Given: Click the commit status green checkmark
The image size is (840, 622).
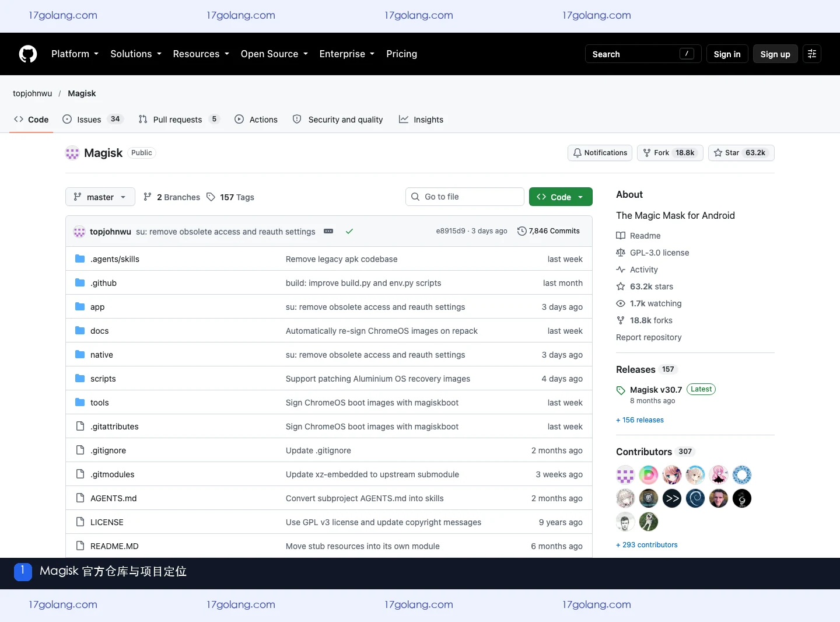Looking at the screenshot, I should pyautogui.click(x=349, y=232).
